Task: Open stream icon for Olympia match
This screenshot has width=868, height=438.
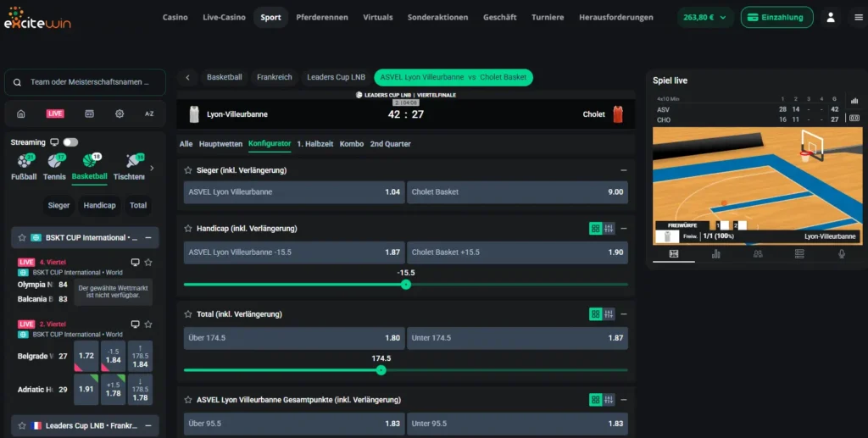Action: [x=135, y=262]
